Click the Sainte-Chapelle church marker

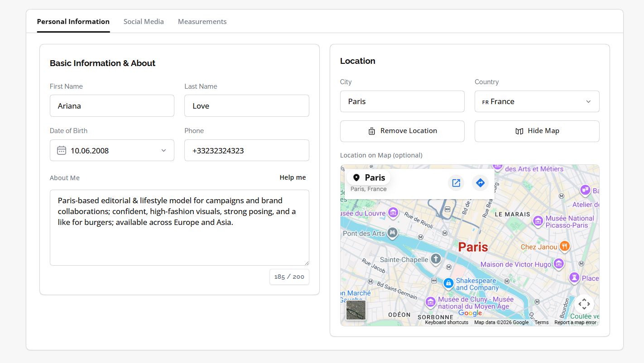(436, 259)
